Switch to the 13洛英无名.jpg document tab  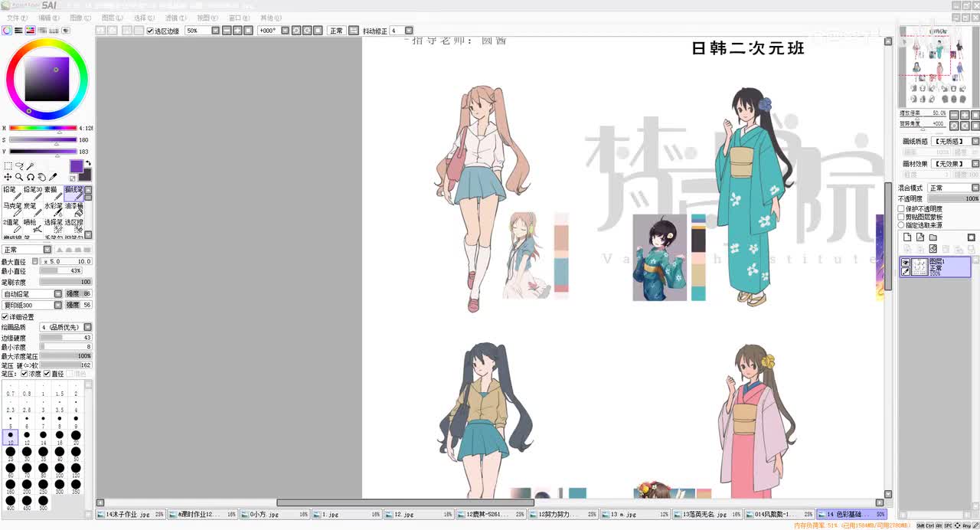pos(707,515)
